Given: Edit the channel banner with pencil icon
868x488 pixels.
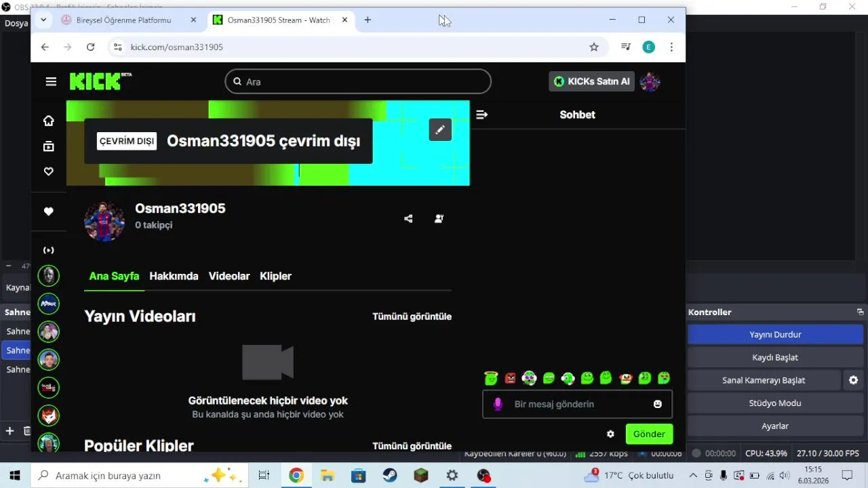Looking at the screenshot, I should 440,129.
